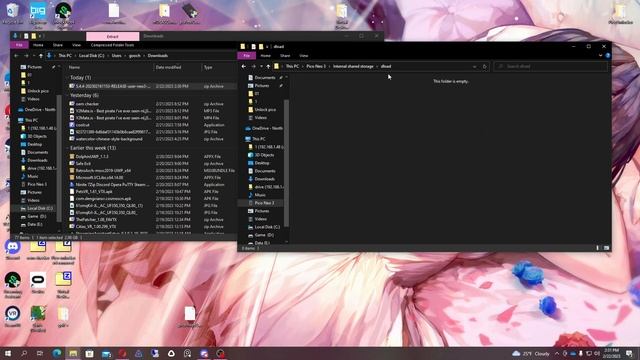Viewport: 640px width, 360px height.
Task: Launch Microsoft Edge from the taskbar
Action: 57,353
